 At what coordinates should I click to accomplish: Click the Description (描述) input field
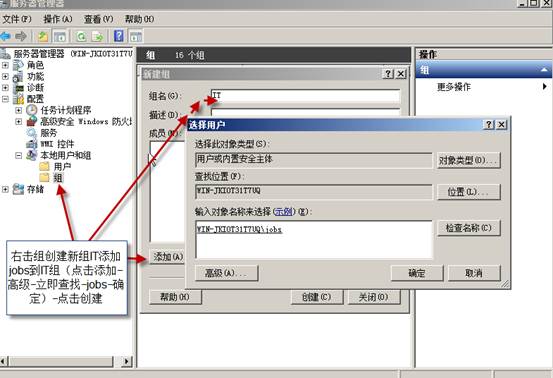coord(305,112)
